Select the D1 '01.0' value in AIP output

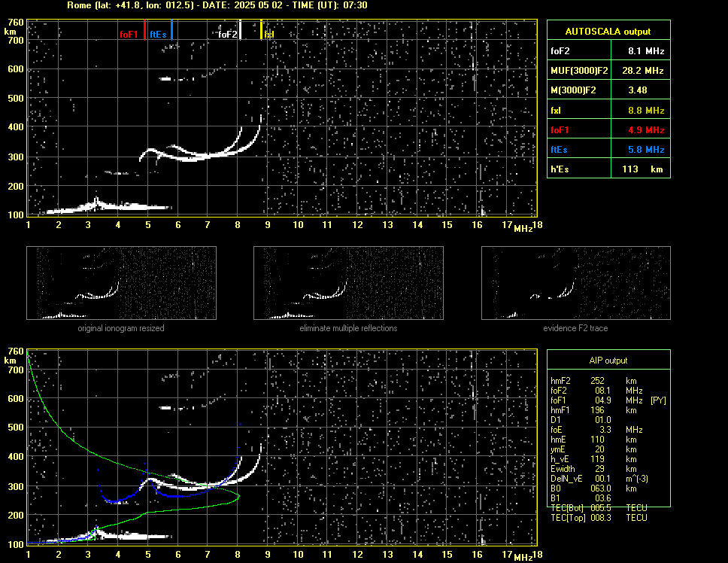(x=602, y=420)
